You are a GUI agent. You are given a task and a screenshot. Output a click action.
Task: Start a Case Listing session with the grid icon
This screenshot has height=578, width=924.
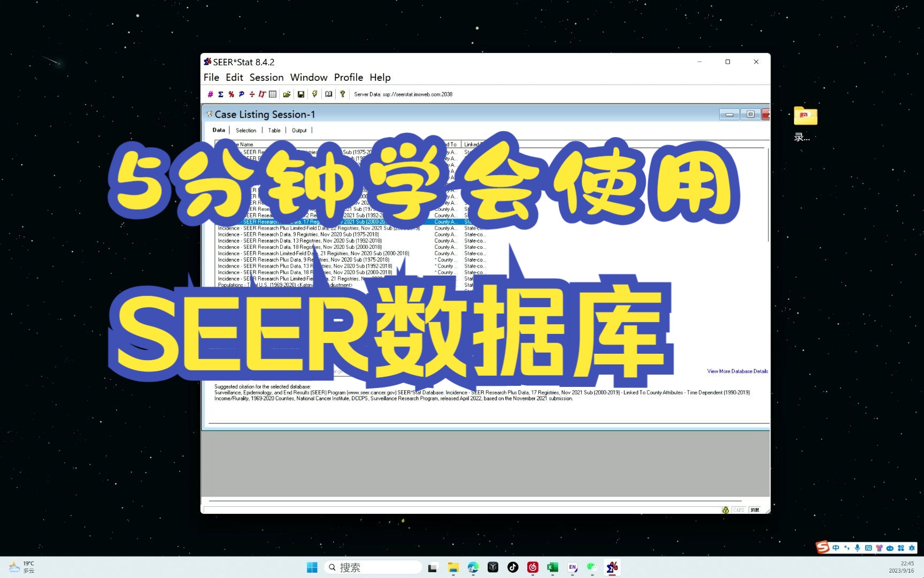click(273, 94)
